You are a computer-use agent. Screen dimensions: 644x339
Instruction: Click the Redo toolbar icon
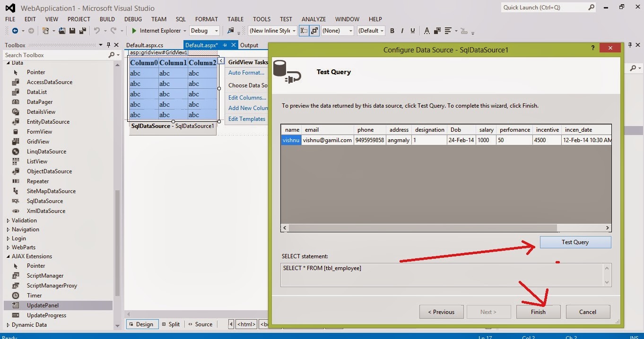click(113, 31)
